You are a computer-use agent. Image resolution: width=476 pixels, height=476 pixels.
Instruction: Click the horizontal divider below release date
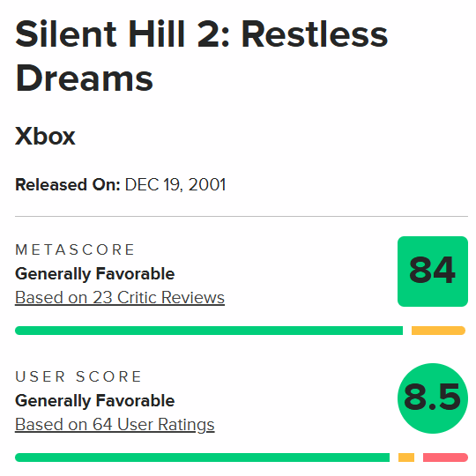click(x=242, y=217)
